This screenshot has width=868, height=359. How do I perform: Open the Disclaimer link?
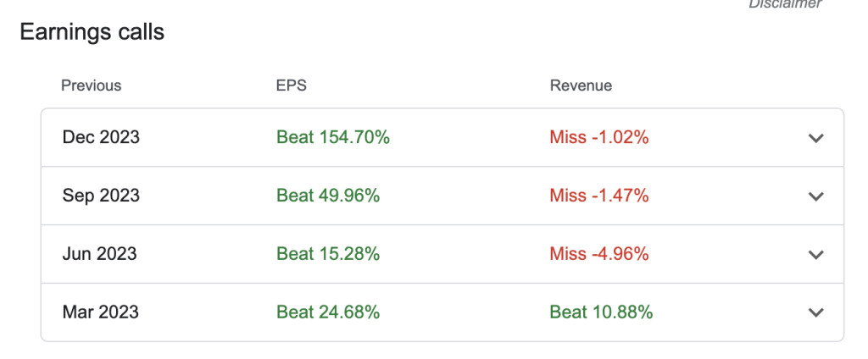[x=785, y=4]
